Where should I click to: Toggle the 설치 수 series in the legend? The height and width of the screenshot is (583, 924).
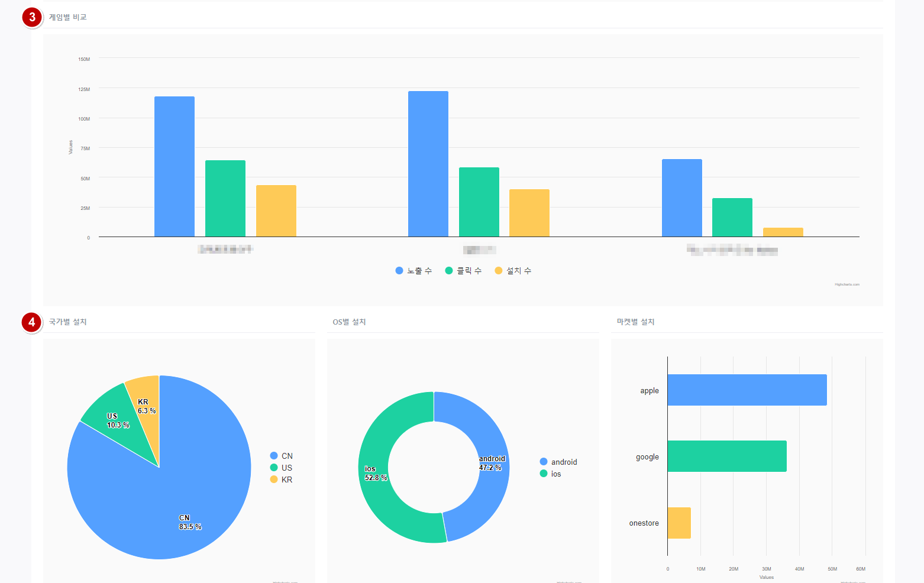coord(513,271)
